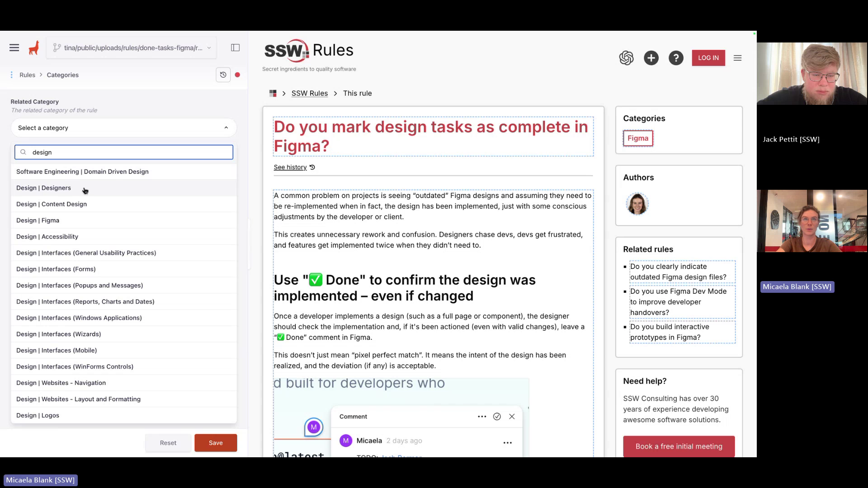
Task: Click the Reset button
Action: click(168, 443)
